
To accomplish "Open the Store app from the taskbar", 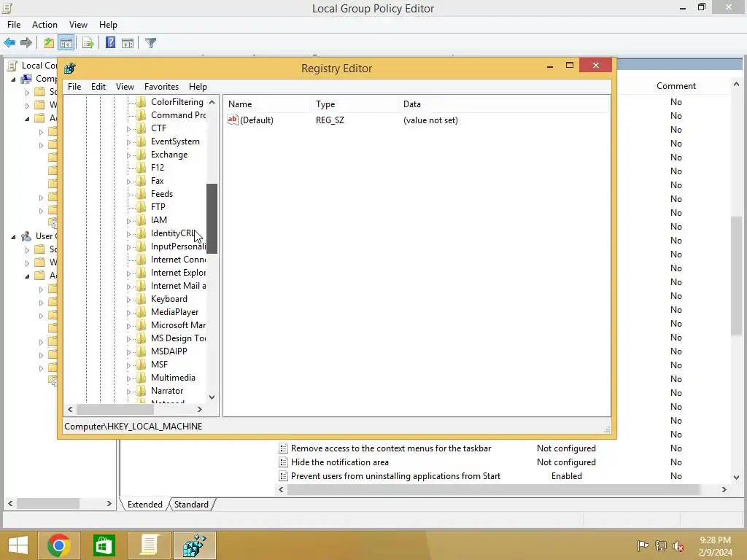I will [104, 545].
